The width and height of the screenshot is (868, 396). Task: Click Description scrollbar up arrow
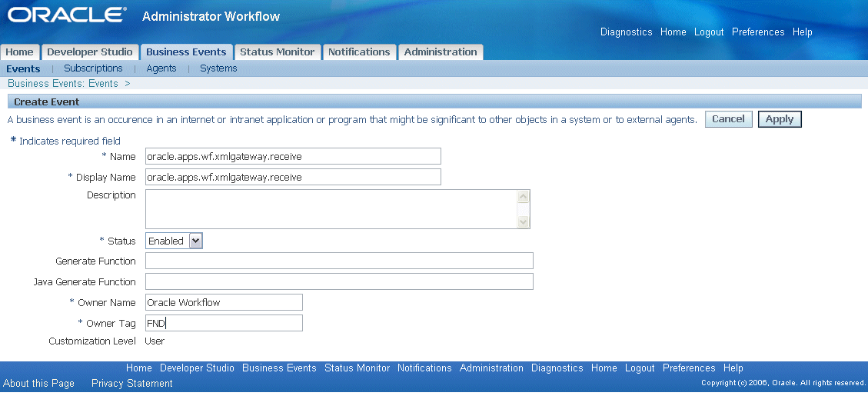[x=523, y=196]
